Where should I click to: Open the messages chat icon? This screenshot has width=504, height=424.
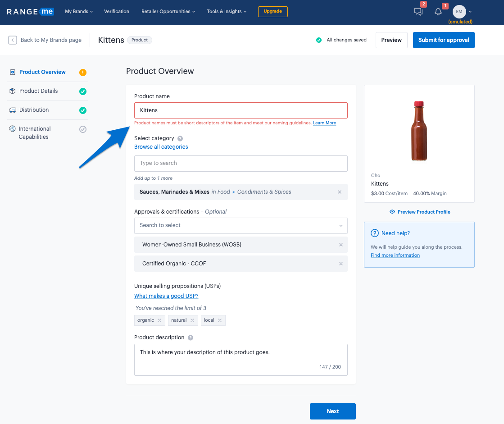coord(418,12)
